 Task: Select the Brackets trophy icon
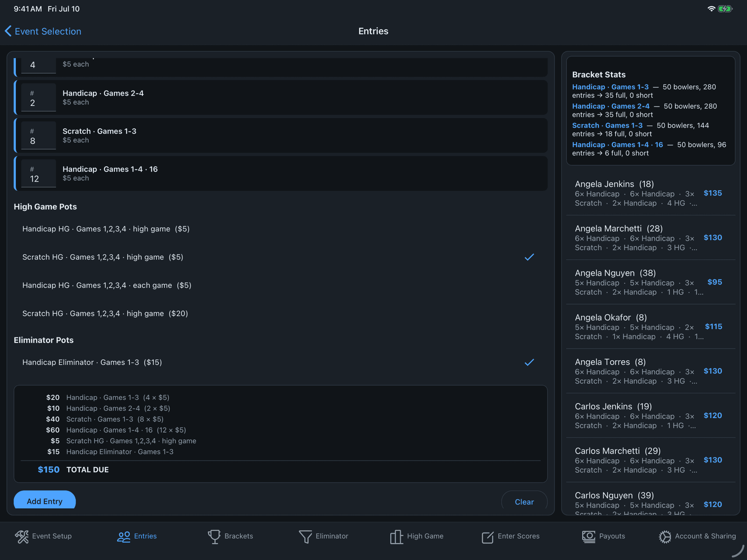pos(214,537)
